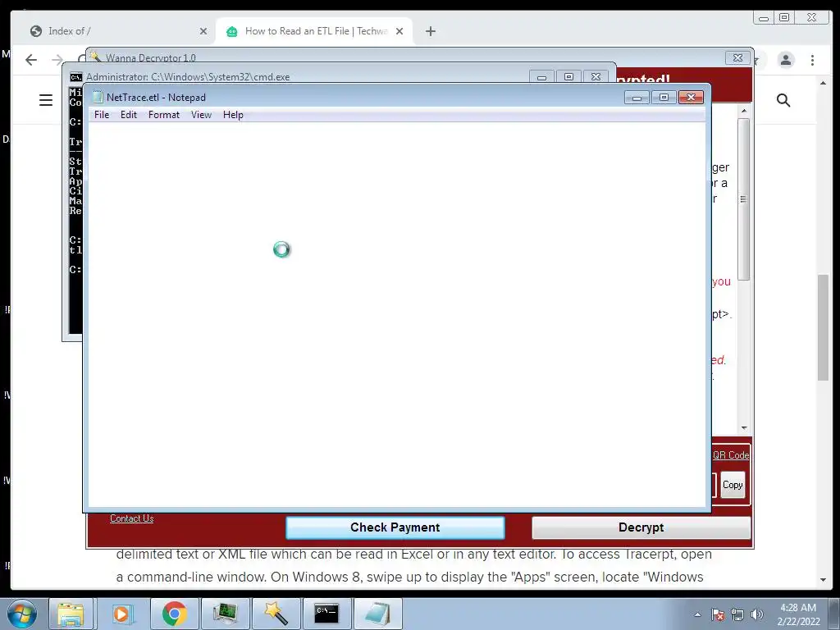840x630 pixels.
Task: Open the webpage hamburger menu
Action: 46,100
